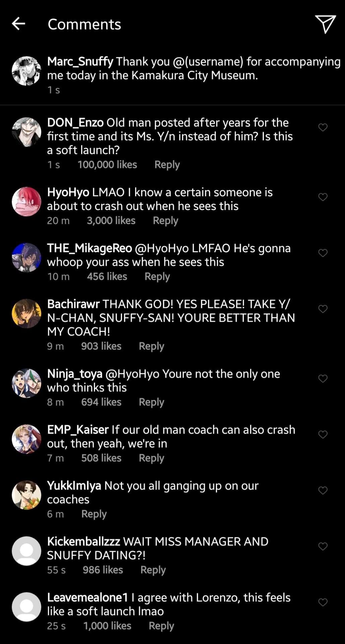The height and width of the screenshot is (644, 345).
Task: Tap heart icon on Bachirawr's comment
Action: 323,309
